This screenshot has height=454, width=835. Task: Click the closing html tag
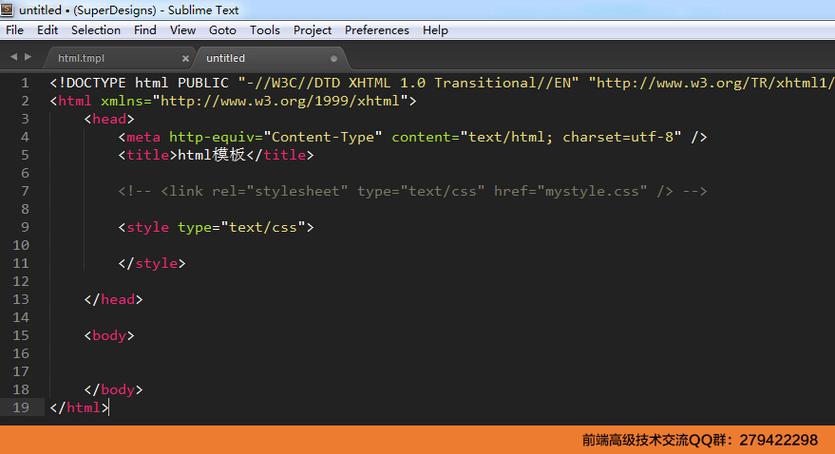coord(79,408)
